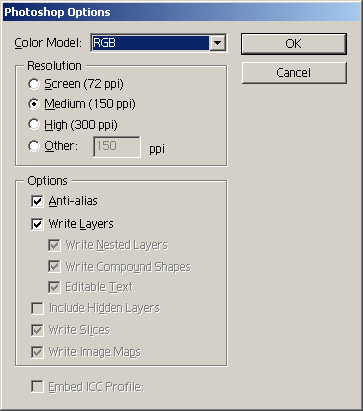Enable Include Hidden Layers checkbox
Viewport: 363px width, 411px height.
tap(37, 308)
